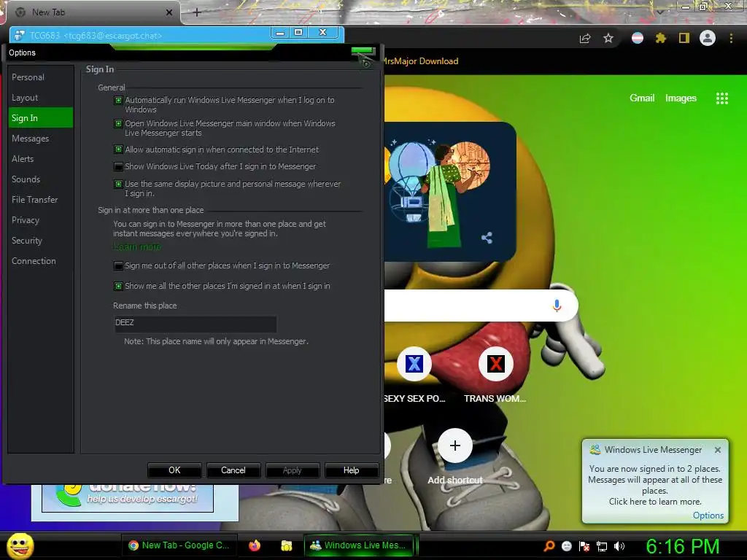This screenshot has height=560, width=747.
Task: Launch Firefox from the taskbar
Action: pyautogui.click(x=255, y=545)
